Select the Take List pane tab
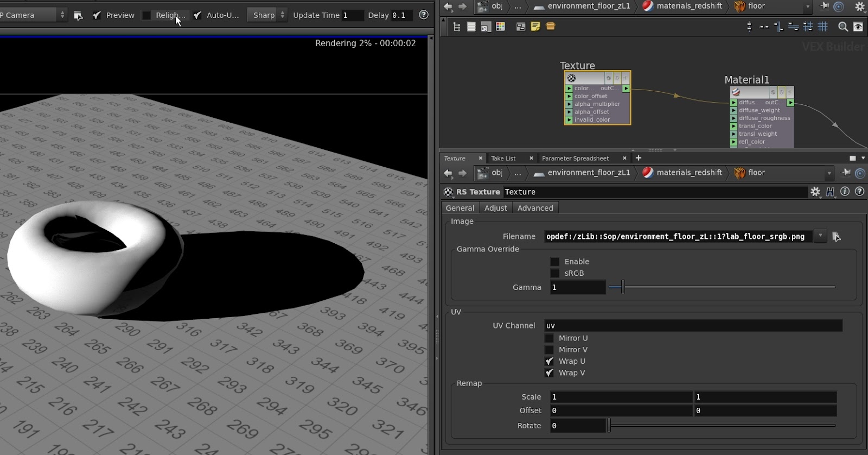The height and width of the screenshot is (455, 868). coord(503,158)
